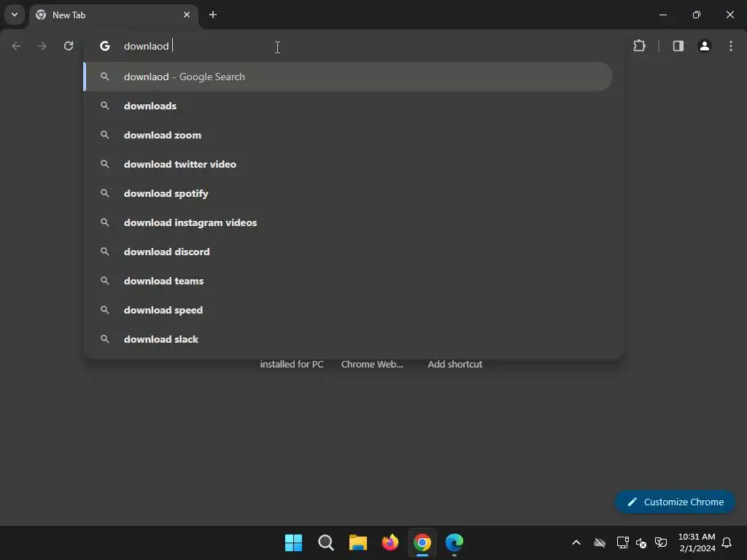Open Chrome's three-dot menu
This screenshot has height=560, width=747.
point(731,46)
